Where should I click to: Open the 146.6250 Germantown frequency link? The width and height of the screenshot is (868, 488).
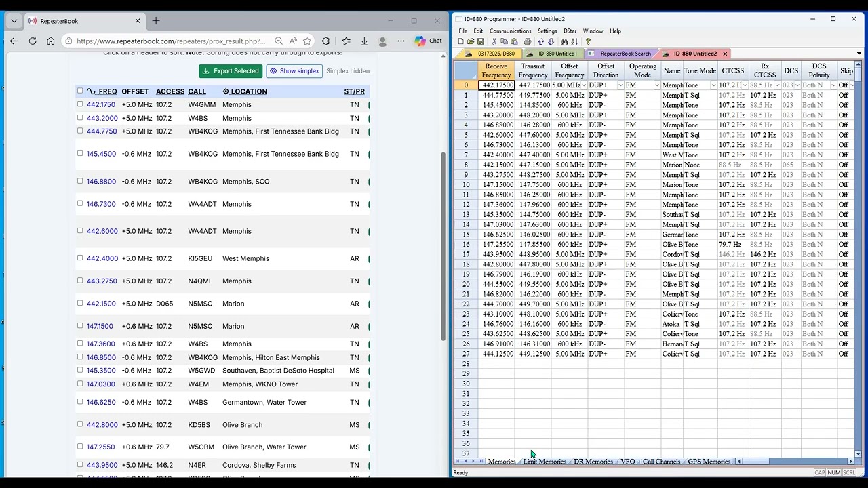(101, 402)
